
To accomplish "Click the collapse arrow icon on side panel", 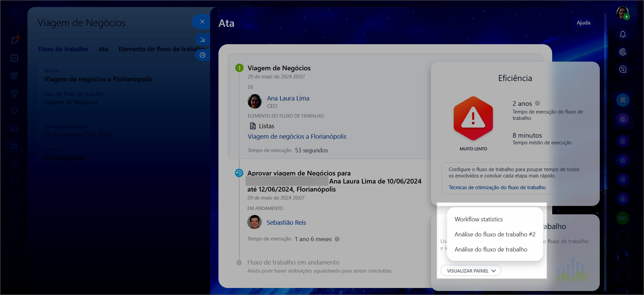I will click(x=202, y=40).
